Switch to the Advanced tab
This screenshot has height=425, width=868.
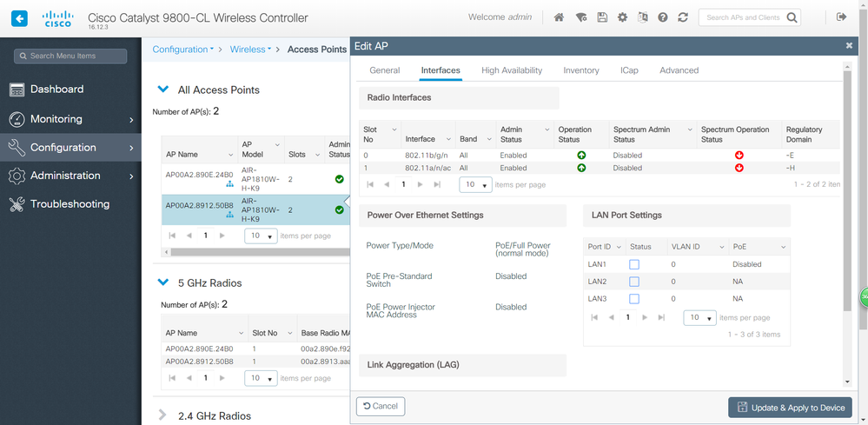679,70
